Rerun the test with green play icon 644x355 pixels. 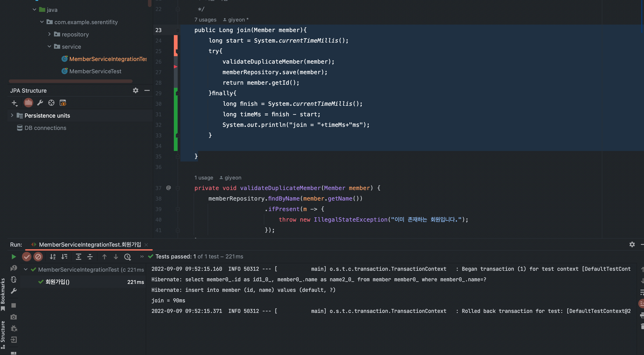click(14, 256)
